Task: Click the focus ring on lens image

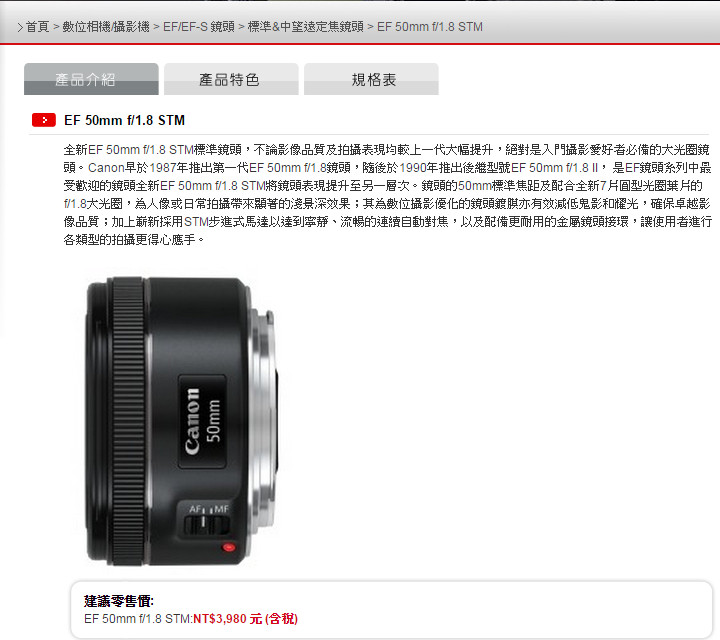Action: point(128,421)
